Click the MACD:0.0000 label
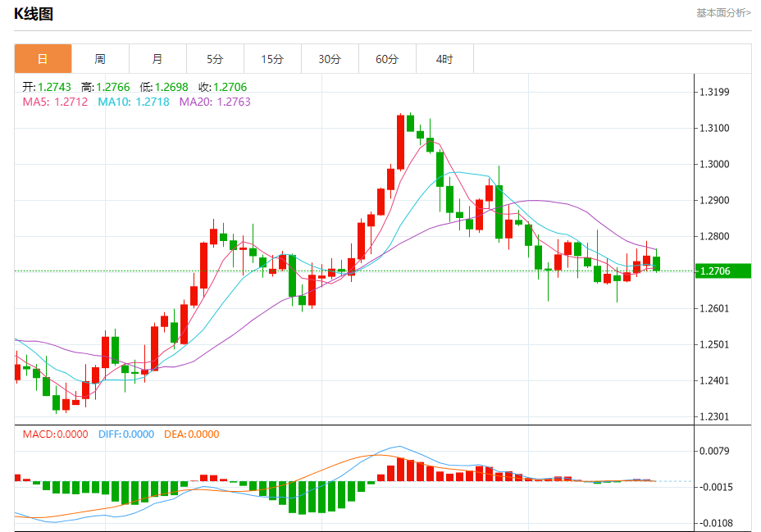761x532 pixels. tap(55, 434)
